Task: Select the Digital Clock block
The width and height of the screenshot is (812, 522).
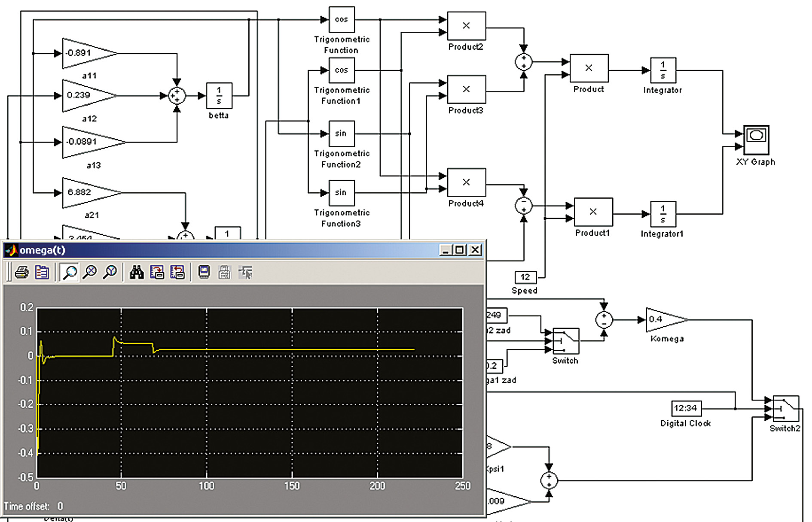Action: pos(686,408)
